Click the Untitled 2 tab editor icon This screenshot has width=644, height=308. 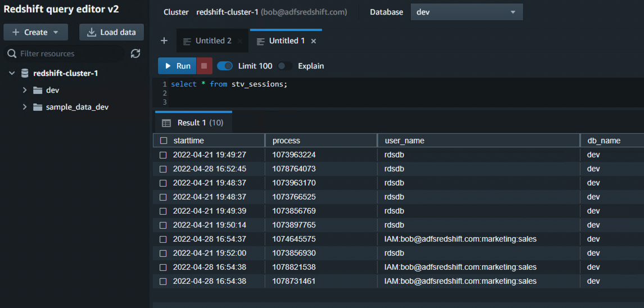click(x=187, y=41)
